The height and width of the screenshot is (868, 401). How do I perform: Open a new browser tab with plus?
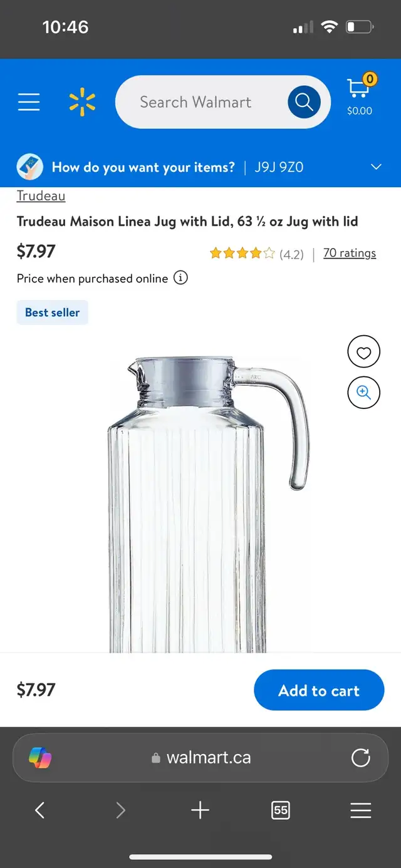(x=200, y=810)
